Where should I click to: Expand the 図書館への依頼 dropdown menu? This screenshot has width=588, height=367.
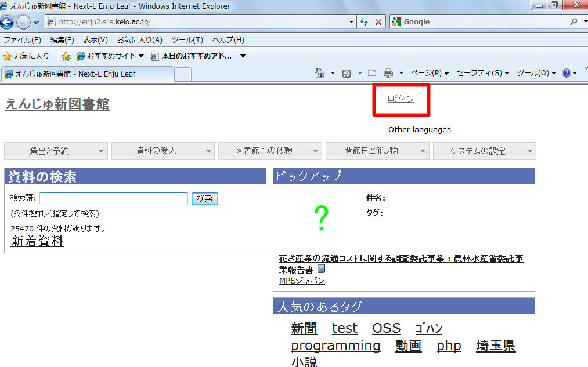pos(270,151)
